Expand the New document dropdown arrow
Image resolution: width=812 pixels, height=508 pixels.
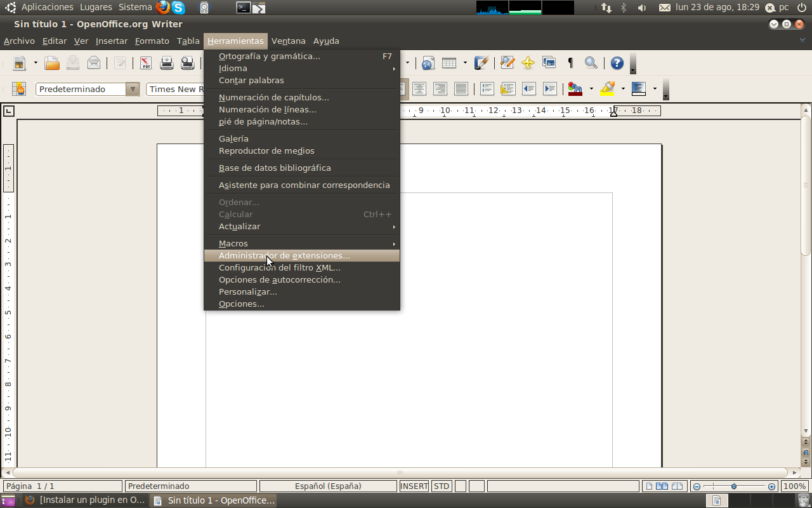coord(36,63)
